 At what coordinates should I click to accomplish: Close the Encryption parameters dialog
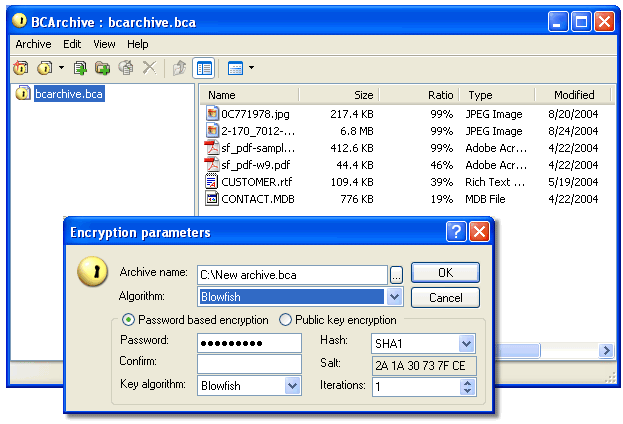(x=479, y=231)
